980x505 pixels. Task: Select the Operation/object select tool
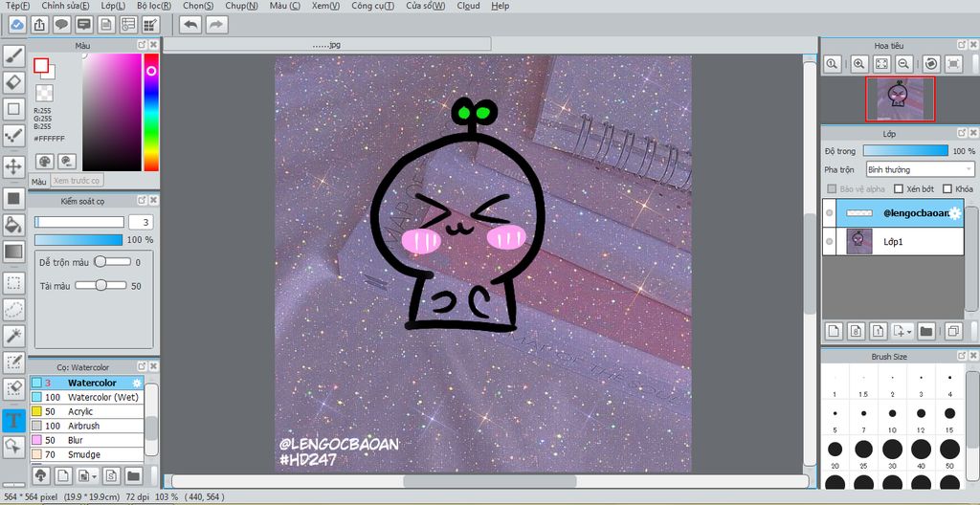tap(13, 447)
